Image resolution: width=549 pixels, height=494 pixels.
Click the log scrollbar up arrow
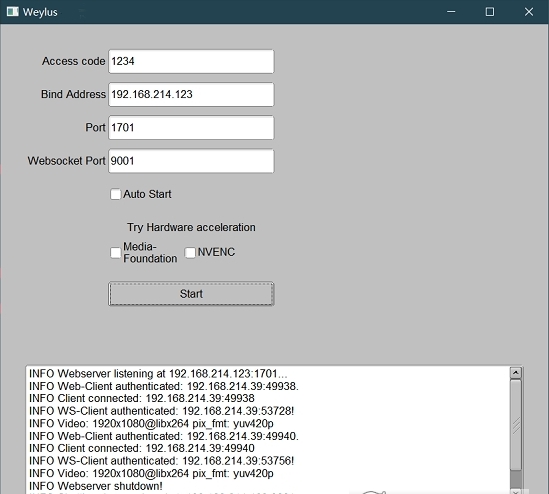point(515,373)
